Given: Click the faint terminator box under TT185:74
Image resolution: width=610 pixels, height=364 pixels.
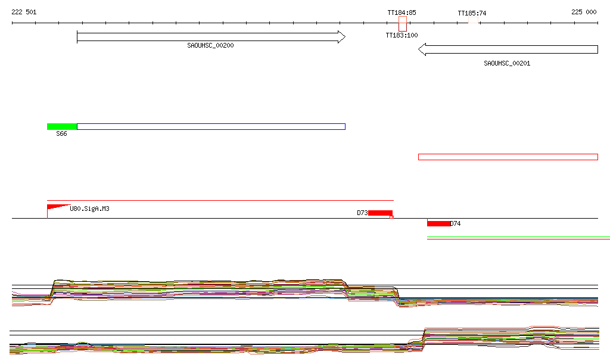Looking at the screenshot, I should tap(473, 21).
